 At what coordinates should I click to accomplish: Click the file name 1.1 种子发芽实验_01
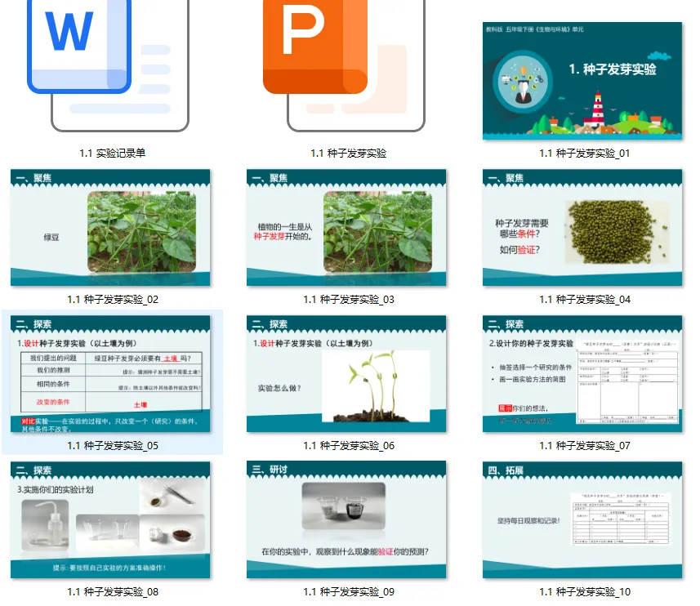pyautogui.click(x=585, y=153)
